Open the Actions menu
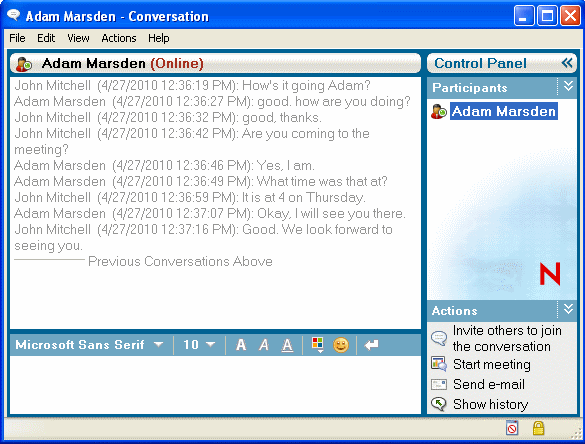This screenshot has height=444, width=585. [x=119, y=38]
